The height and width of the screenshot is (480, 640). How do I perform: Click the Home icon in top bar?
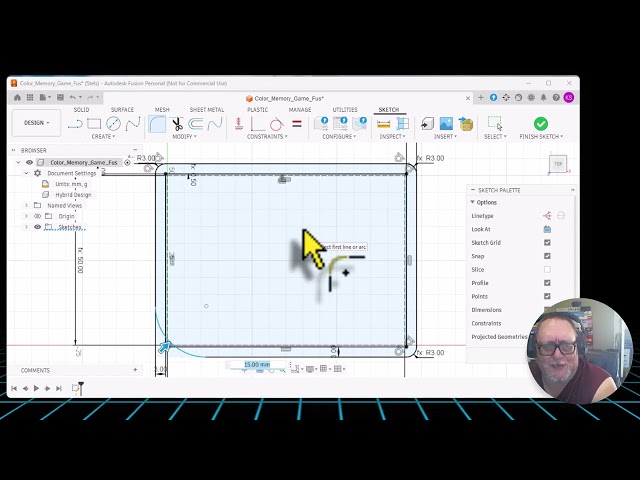coord(17,97)
